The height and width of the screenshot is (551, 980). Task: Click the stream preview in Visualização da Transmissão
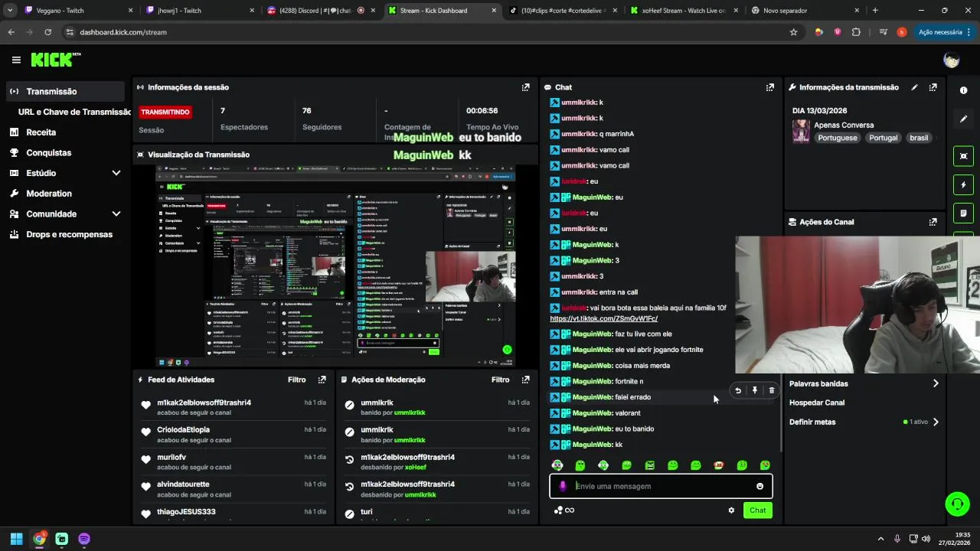coord(335,266)
